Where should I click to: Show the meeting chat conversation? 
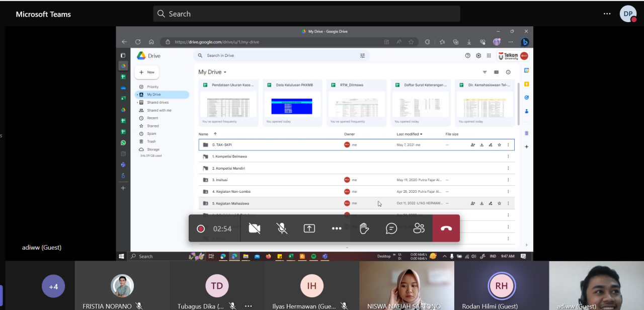391,228
